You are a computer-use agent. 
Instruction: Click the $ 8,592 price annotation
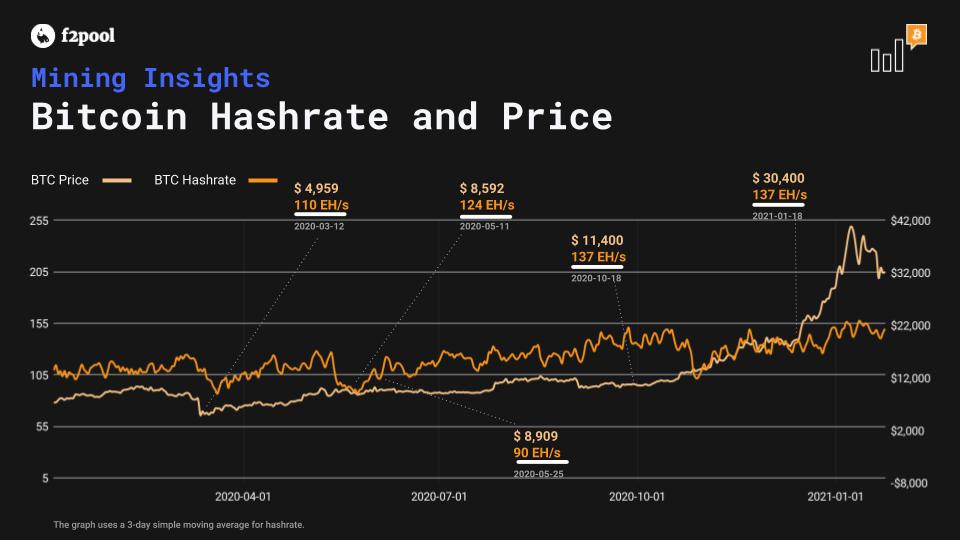(482, 189)
